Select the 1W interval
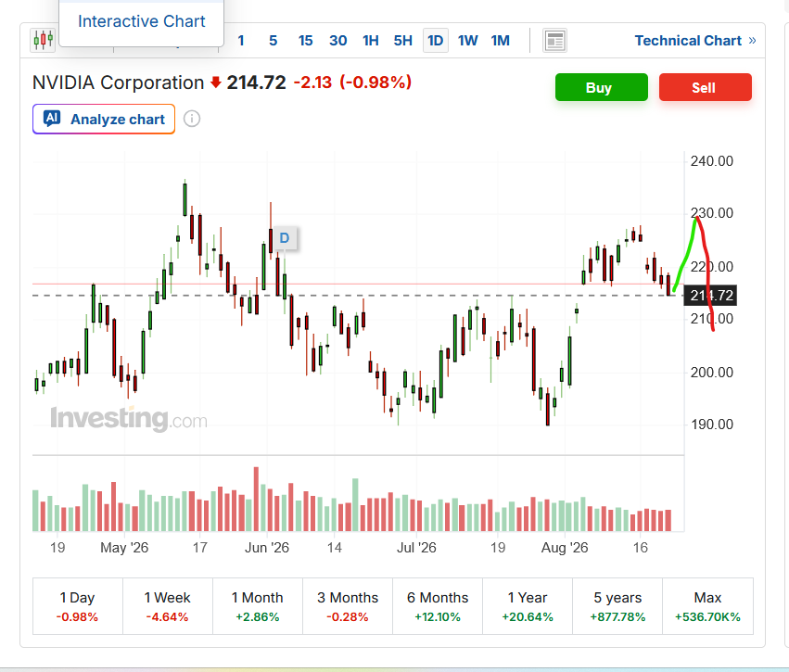This screenshot has height=672, width=789. [468, 40]
